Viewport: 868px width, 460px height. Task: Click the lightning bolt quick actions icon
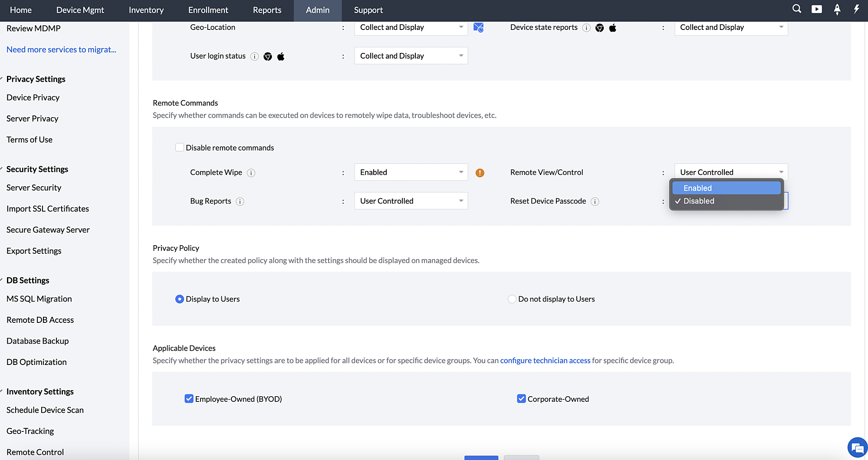[856, 9]
